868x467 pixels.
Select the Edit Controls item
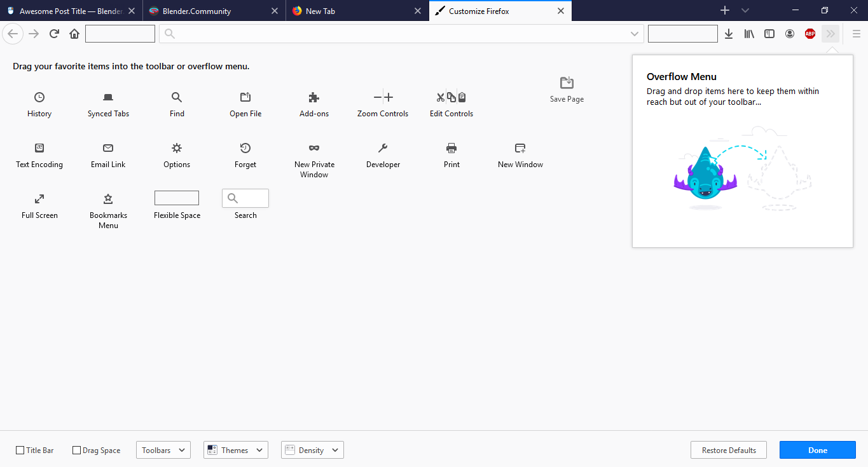pos(451,105)
